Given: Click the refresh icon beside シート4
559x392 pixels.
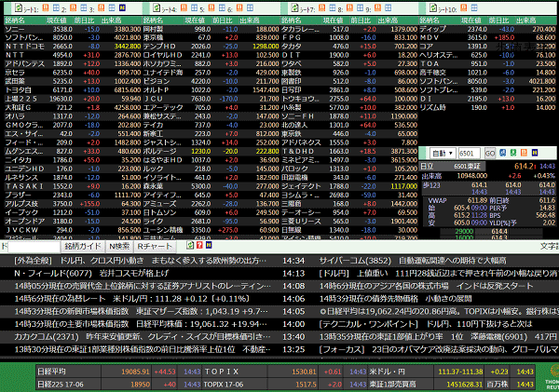Looking at the screenshot, I should (x=157, y=7).
